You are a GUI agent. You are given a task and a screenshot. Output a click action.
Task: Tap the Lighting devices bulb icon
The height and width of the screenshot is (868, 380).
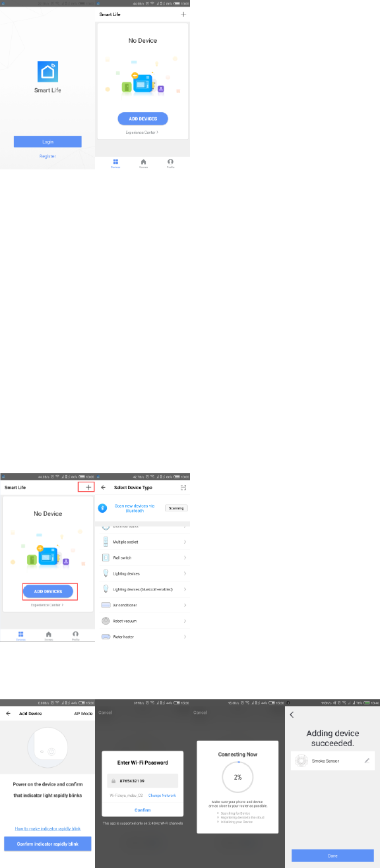click(106, 573)
